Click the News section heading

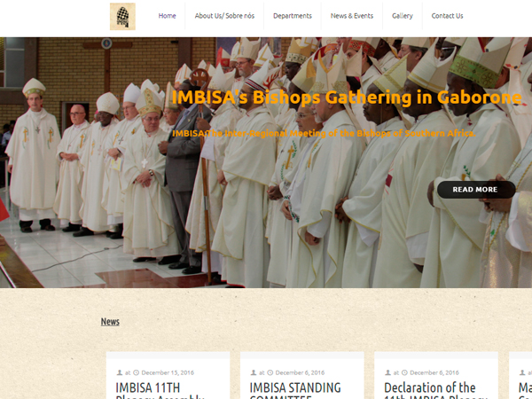click(110, 321)
